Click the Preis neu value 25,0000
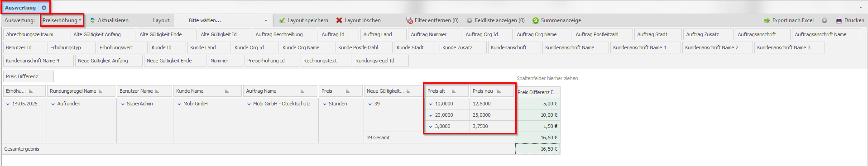868x166 pixels. point(492,115)
